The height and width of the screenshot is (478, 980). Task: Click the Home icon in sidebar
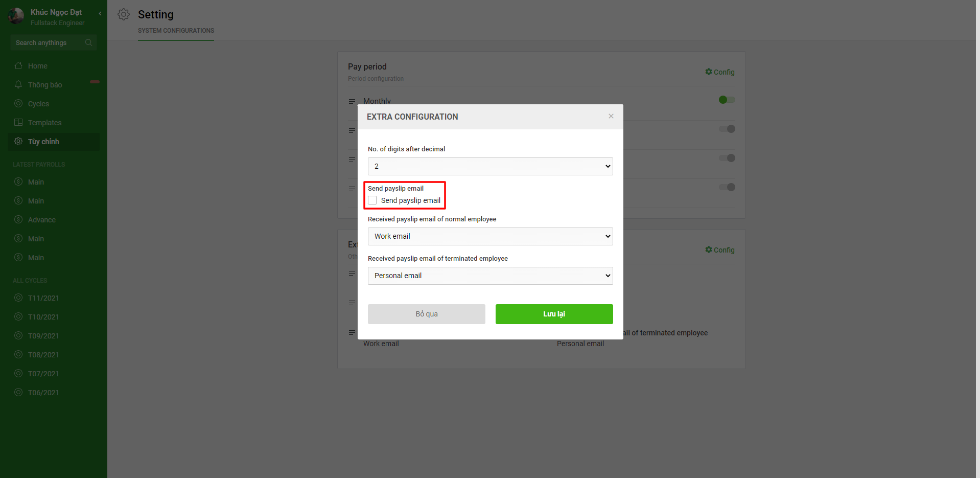(18, 65)
